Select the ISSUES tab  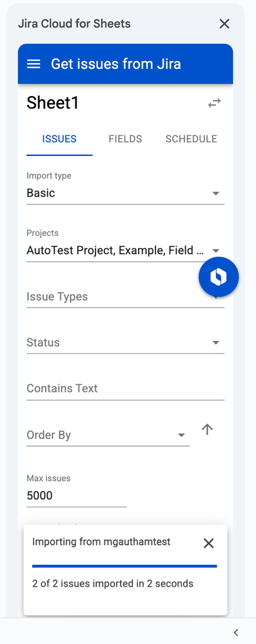[x=59, y=139]
